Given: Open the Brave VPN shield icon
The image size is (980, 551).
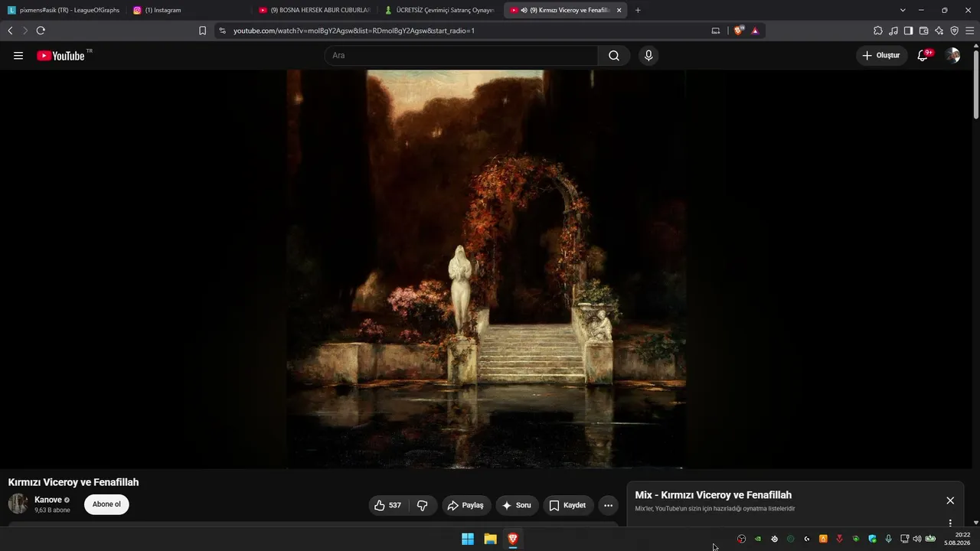Looking at the screenshot, I should [954, 31].
